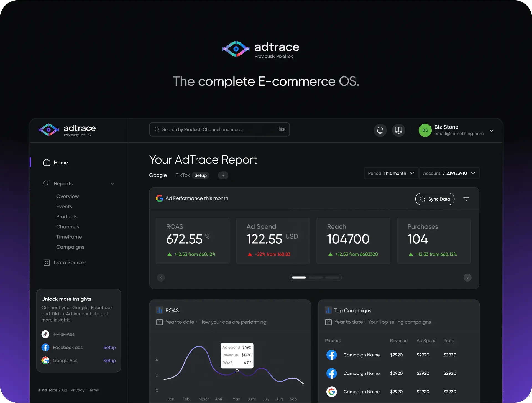Open the Channels report
The image size is (532, 403).
tap(68, 227)
